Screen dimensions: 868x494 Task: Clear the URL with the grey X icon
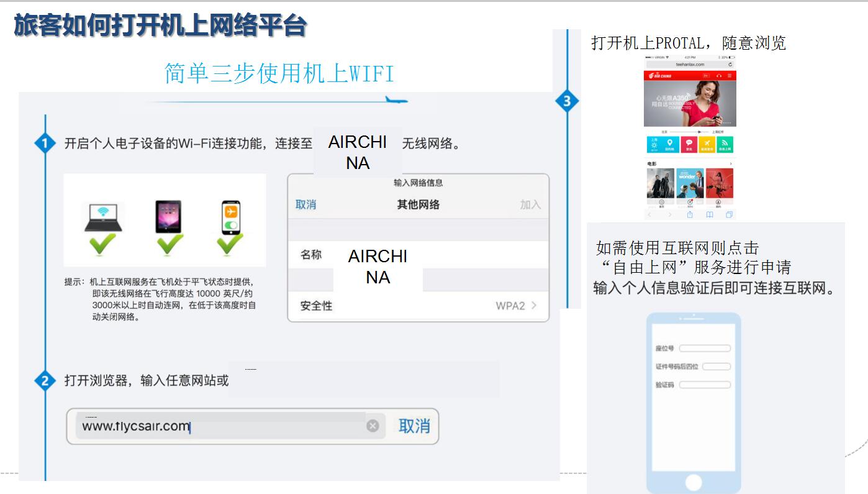(x=373, y=426)
